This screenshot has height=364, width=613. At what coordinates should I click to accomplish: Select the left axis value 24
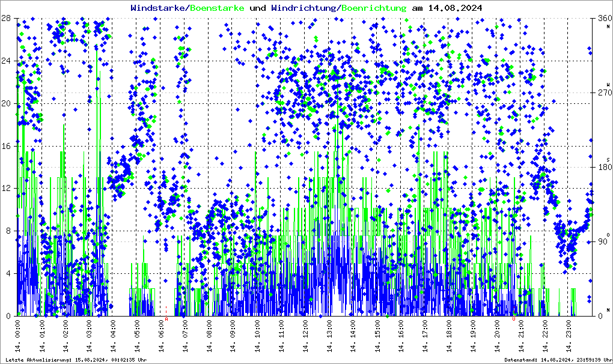[x=5, y=61]
